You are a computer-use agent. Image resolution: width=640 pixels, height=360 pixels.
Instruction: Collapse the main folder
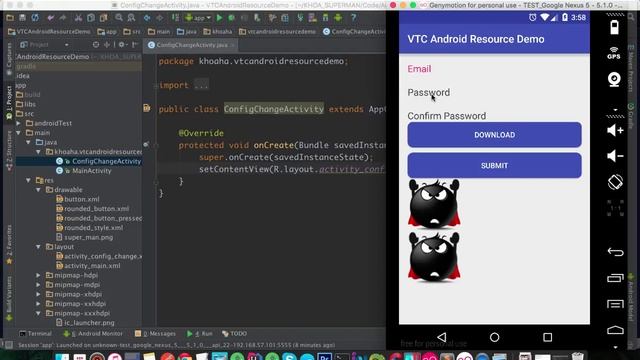coord(18,133)
